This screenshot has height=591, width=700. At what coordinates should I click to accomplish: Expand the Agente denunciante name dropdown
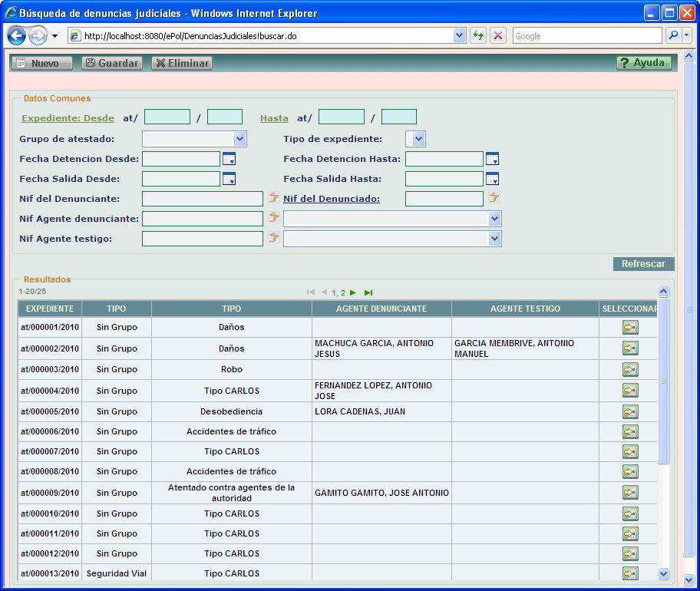pos(494,219)
